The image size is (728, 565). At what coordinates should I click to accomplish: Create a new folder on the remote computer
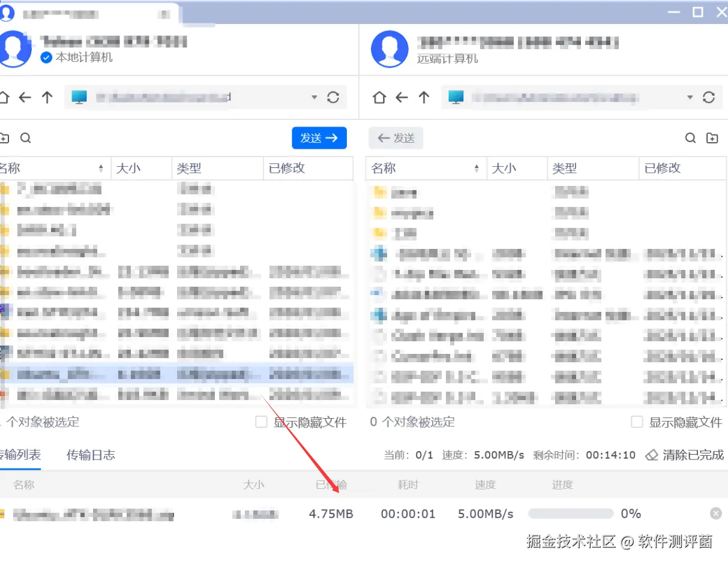tap(712, 138)
